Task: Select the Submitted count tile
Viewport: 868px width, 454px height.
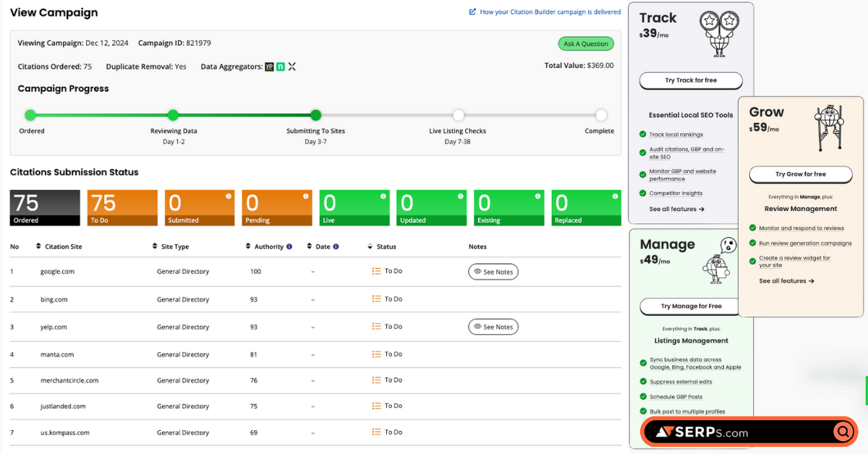Action: [x=200, y=208]
